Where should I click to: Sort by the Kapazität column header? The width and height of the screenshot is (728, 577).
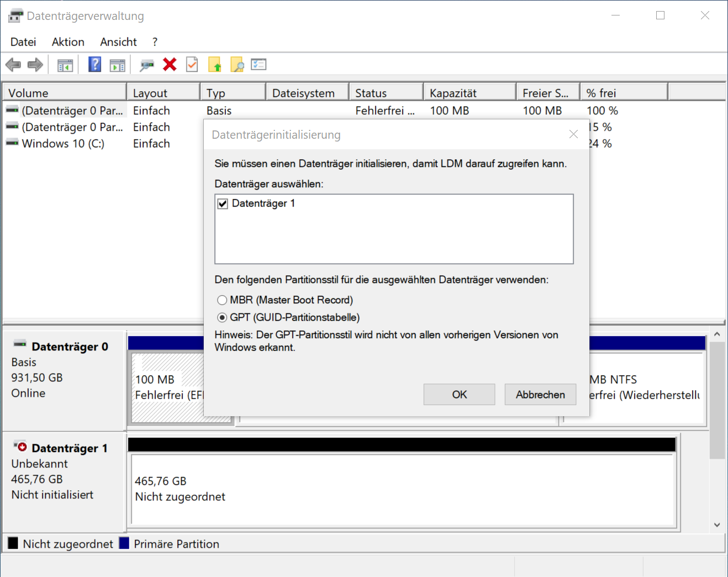point(470,93)
